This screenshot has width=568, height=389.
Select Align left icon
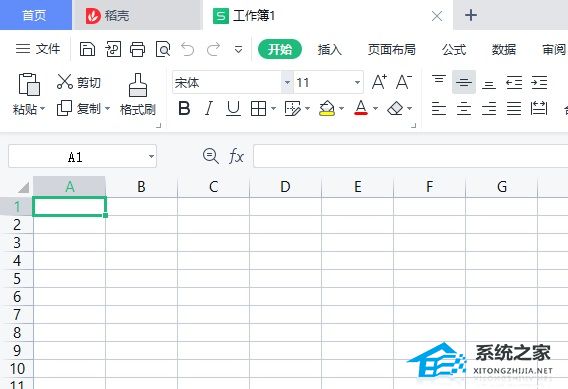point(439,108)
